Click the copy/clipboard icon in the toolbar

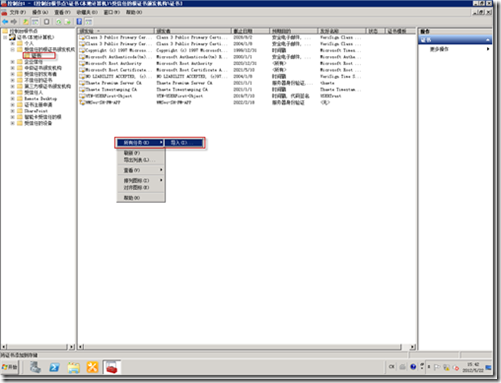pos(47,22)
